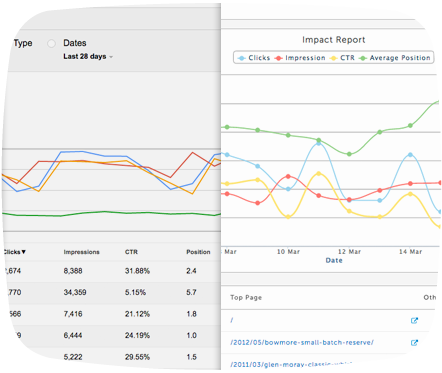The image size is (442, 373).
Task: Toggle Clicks series in chart legend
Action: (x=254, y=58)
